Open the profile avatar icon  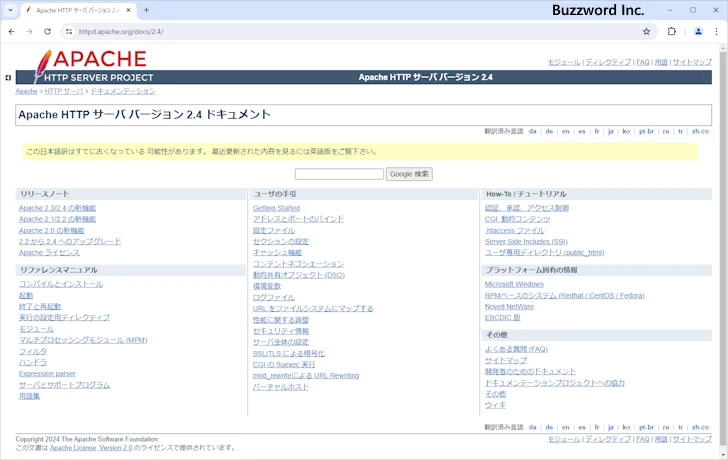coord(698,32)
